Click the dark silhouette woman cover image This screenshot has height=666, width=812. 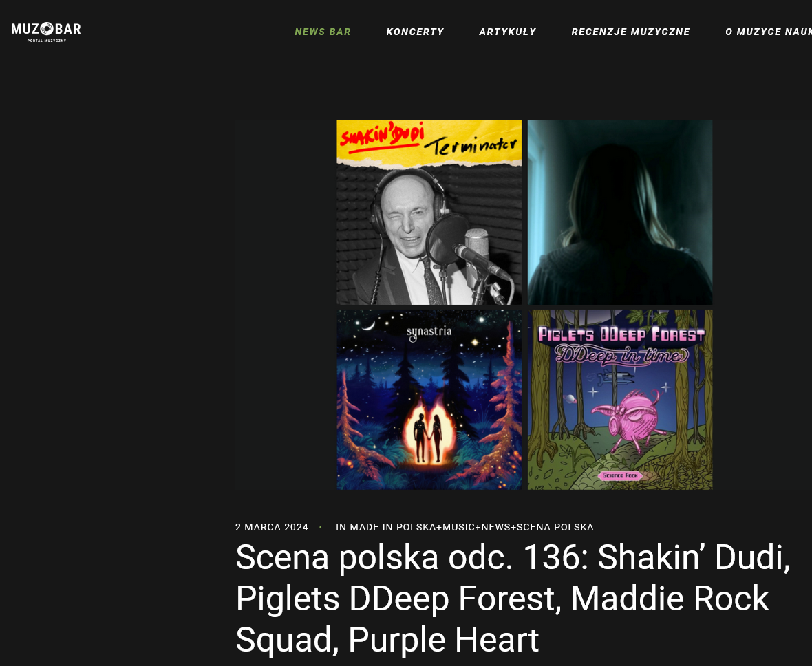tap(620, 213)
